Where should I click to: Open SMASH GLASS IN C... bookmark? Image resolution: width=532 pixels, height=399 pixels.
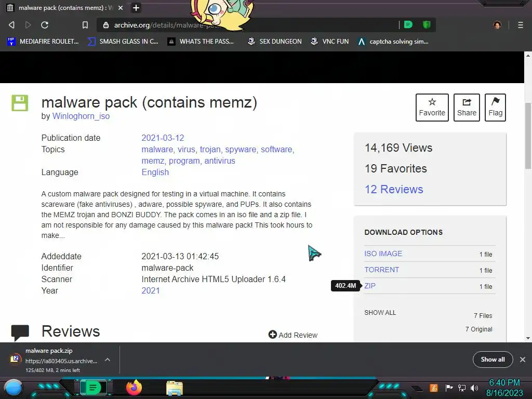click(123, 42)
